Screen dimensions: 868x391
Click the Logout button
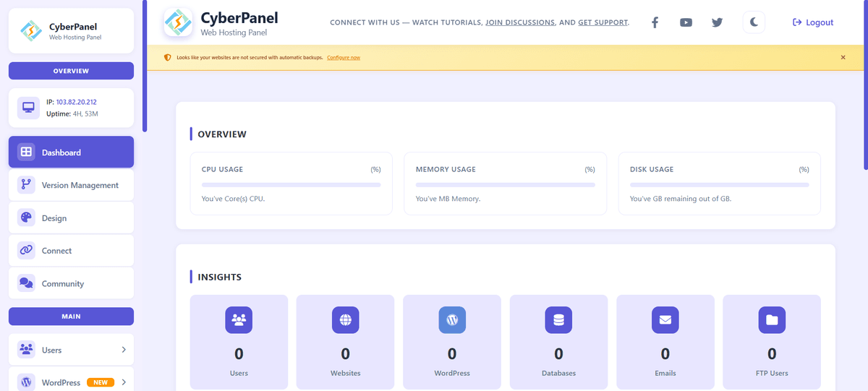coord(813,22)
